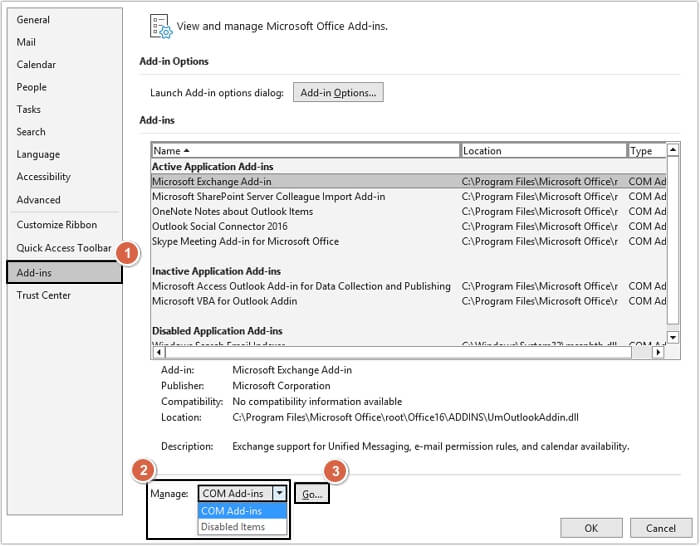Click the Exchange support description text
The width and height of the screenshot is (700, 546).
tap(431, 446)
